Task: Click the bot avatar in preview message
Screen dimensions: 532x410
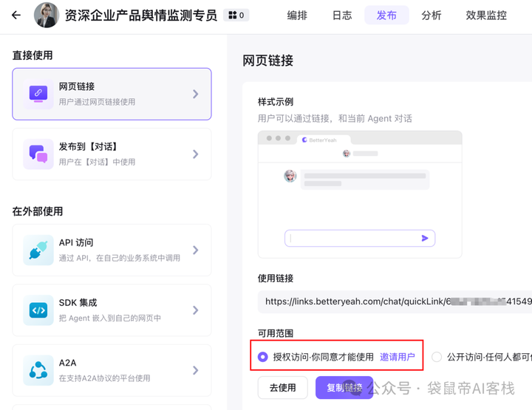Action: [x=290, y=176]
